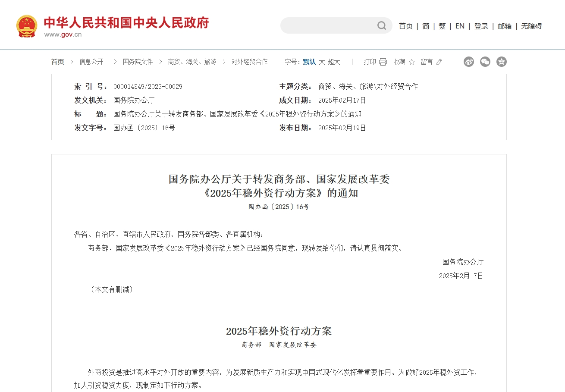Click the printer icon
565x392 pixels.
tap(383, 62)
